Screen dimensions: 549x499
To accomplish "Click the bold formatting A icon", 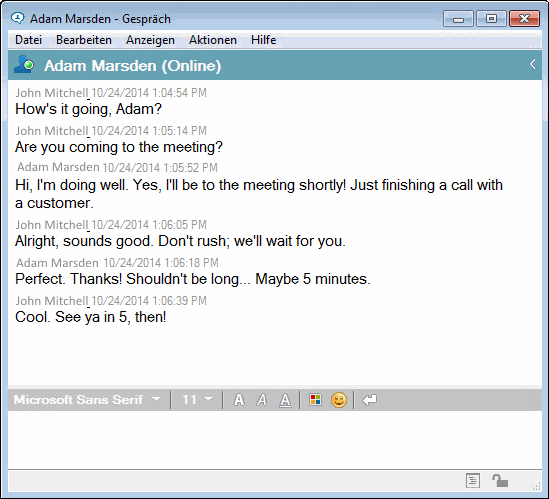I will point(239,400).
